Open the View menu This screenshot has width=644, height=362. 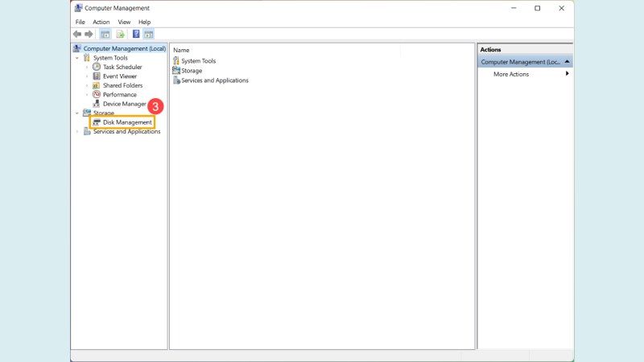[x=124, y=22]
